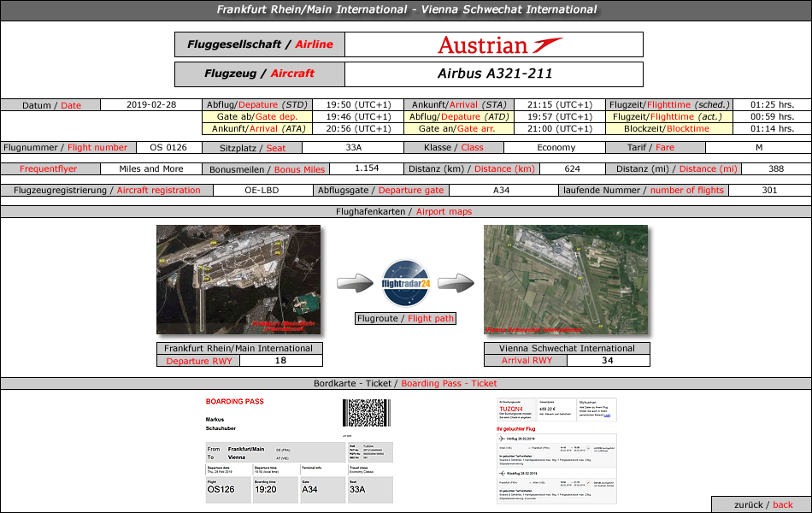Click the arrival runway 34 value
Image resolution: width=812 pixels, height=513 pixels.
point(607,361)
